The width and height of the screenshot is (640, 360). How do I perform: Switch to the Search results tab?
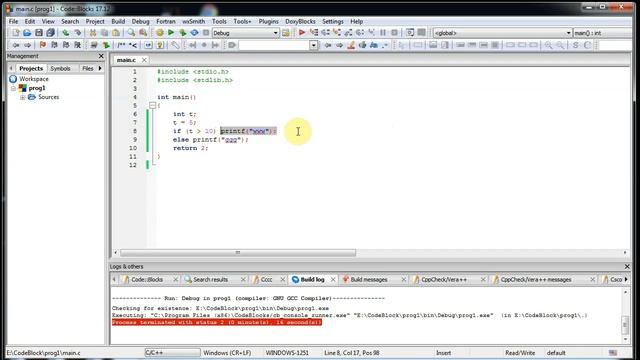coord(210,280)
